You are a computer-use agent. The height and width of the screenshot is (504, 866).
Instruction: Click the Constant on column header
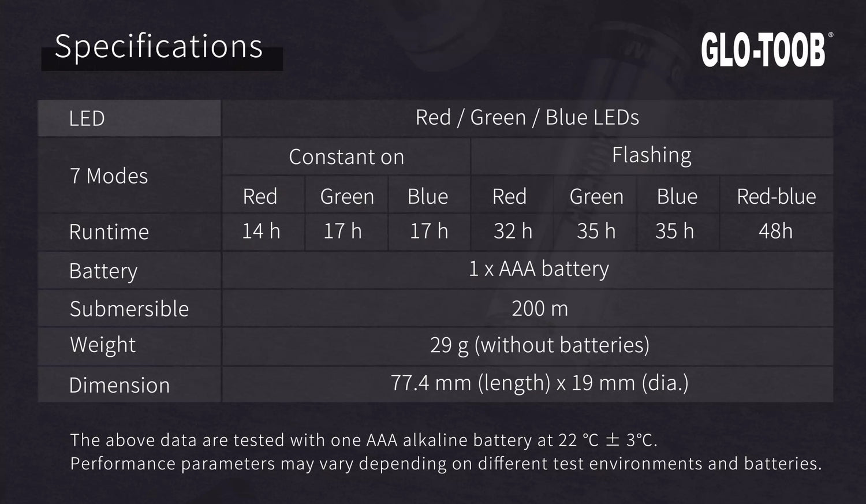pos(346,157)
